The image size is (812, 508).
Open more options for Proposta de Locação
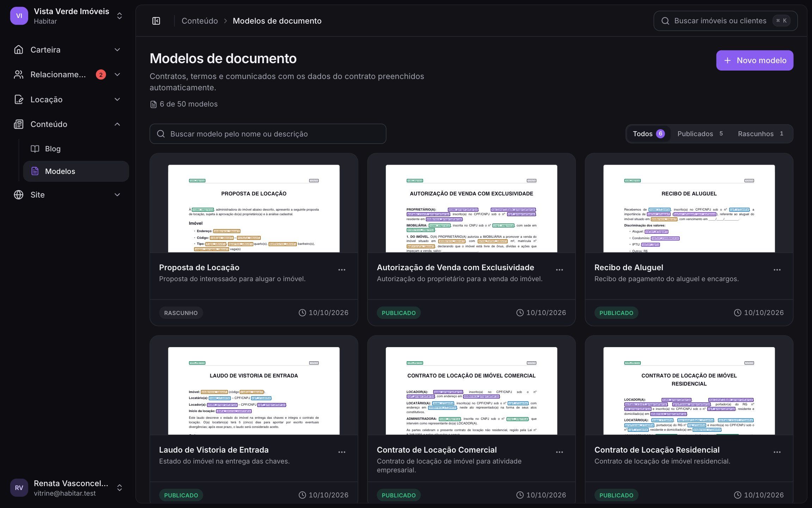(342, 270)
